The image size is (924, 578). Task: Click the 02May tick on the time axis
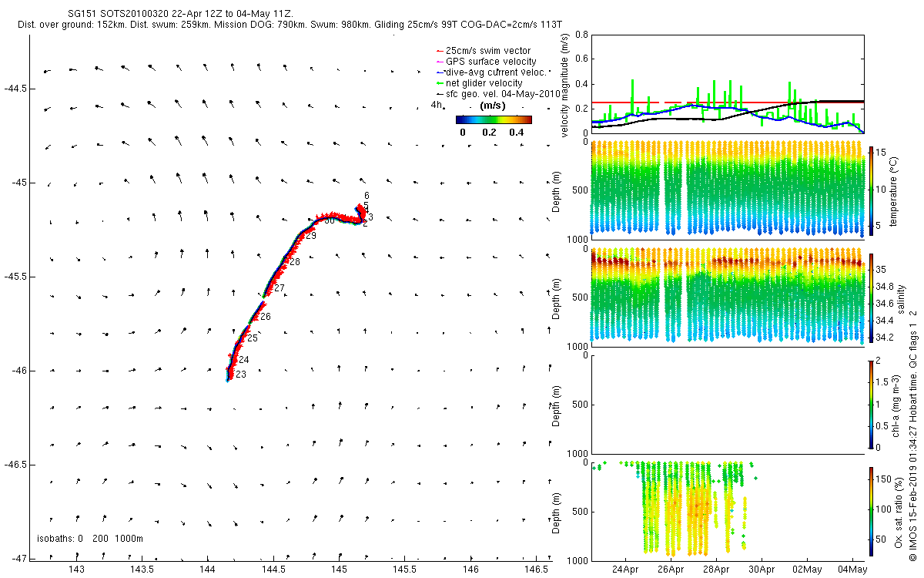pos(807,570)
